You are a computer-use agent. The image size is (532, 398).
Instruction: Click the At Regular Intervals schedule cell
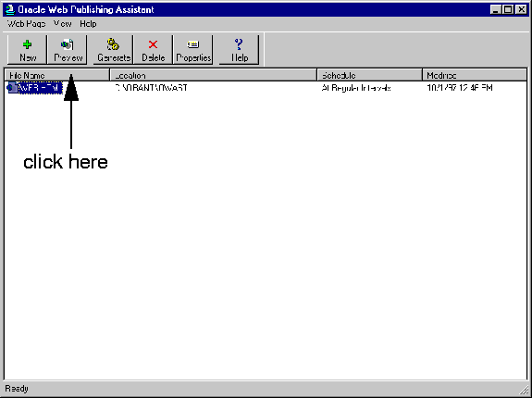[x=356, y=88]
